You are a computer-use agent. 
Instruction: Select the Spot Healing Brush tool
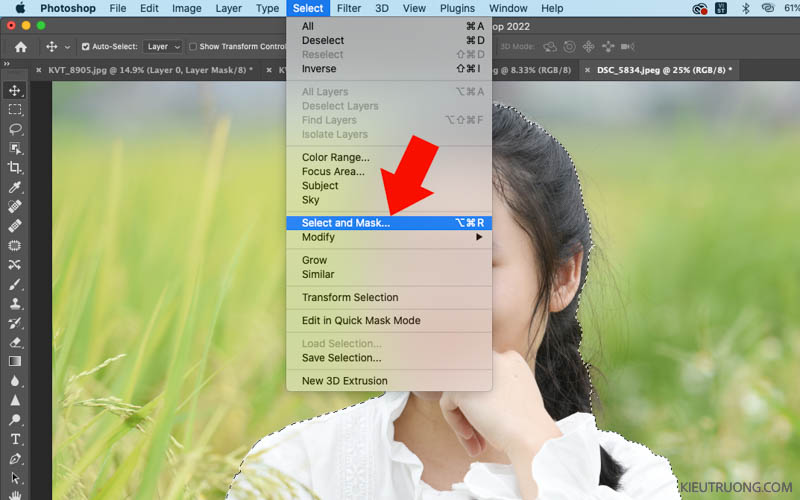pos(15,207)
